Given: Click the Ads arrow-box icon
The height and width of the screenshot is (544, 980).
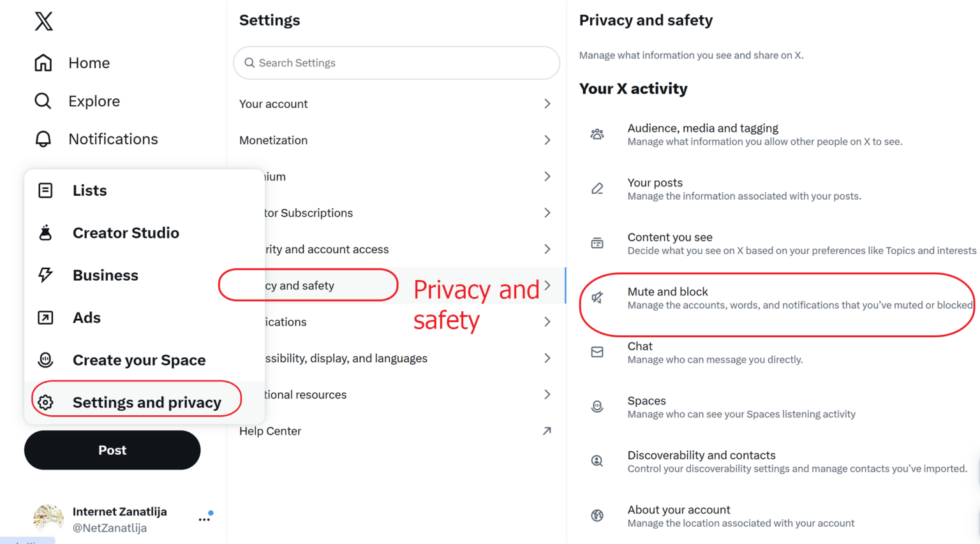Looking at the screenshot, I should [45, 318].
